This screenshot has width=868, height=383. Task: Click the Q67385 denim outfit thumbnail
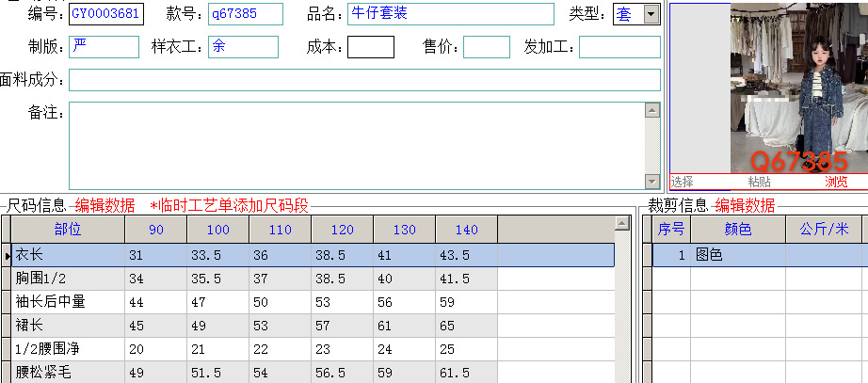(x=799, y=88)
